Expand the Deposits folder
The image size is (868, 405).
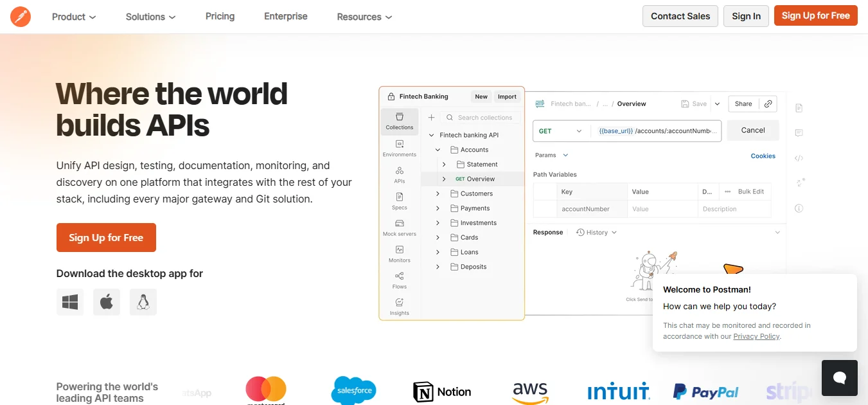click(438, 267)
